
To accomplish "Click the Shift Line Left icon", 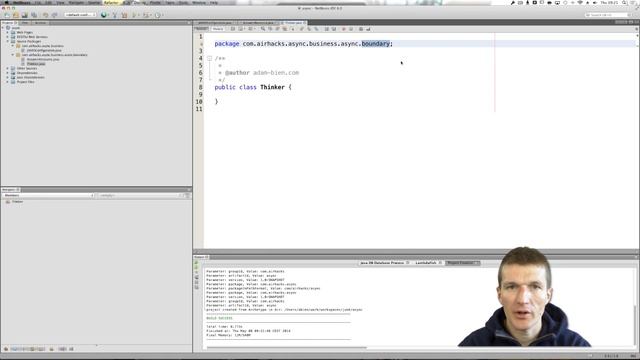I will click(x=327, y=29).
